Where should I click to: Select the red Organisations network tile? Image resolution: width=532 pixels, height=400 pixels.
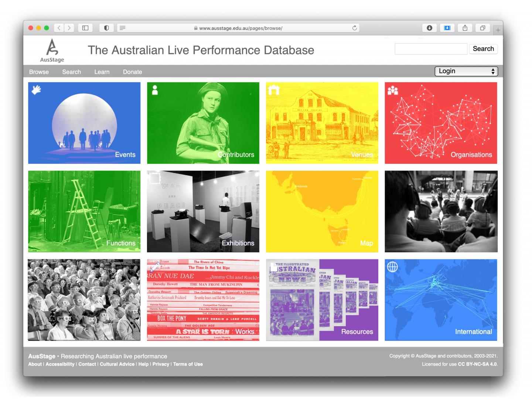[x=441, y=123]
